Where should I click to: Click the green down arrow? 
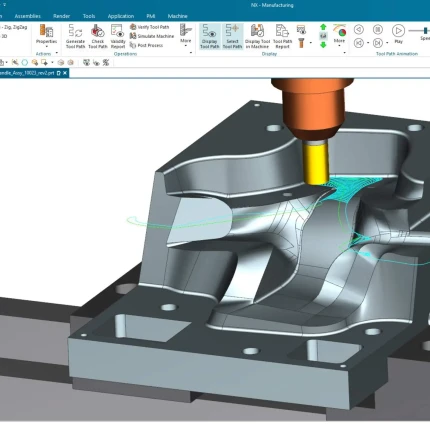323,44
